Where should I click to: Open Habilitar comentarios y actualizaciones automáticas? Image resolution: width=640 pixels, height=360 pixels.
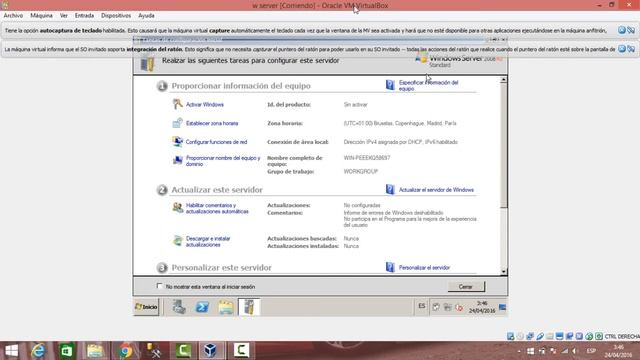point(217,208)
